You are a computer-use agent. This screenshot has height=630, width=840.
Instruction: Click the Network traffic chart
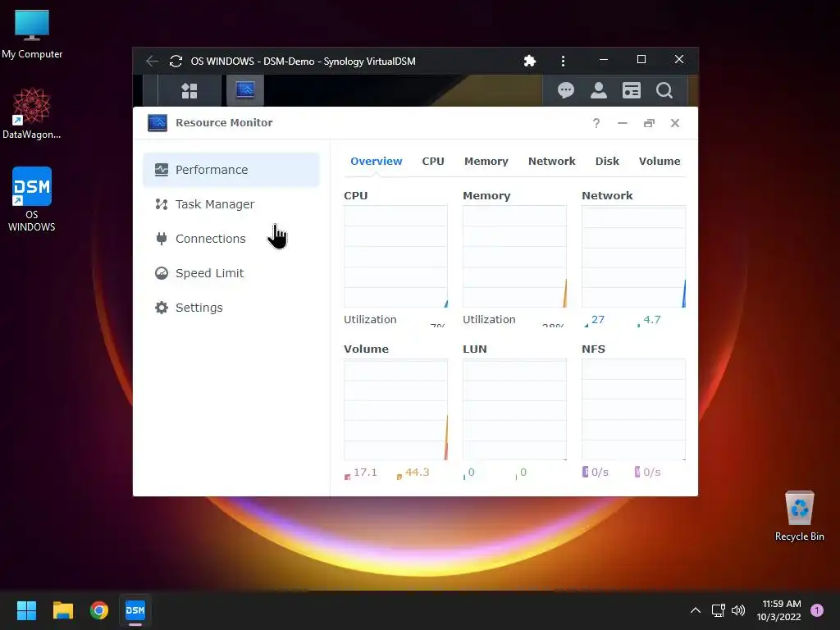633,257
